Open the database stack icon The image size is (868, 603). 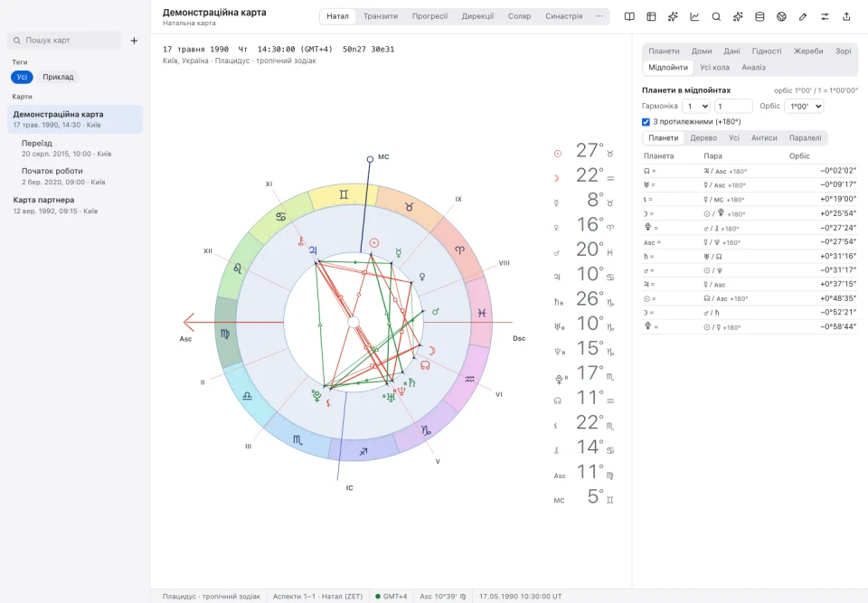pos(759,16)
